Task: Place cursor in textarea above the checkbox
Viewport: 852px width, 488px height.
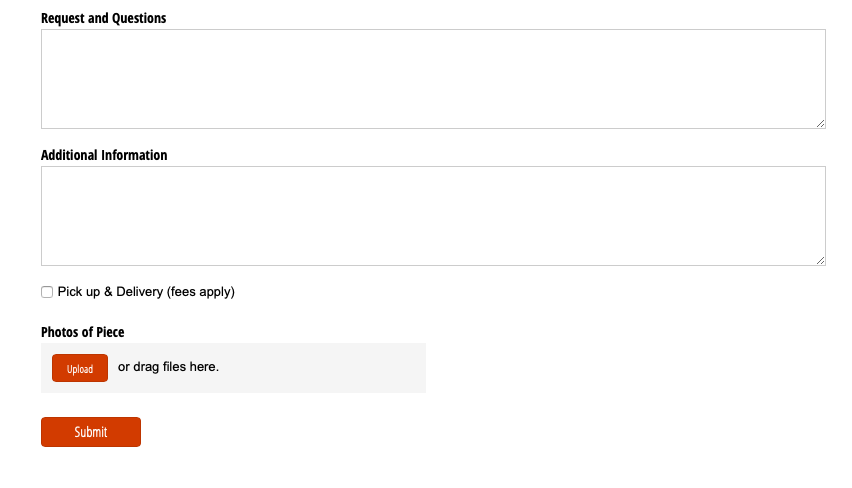Action: 433,216
